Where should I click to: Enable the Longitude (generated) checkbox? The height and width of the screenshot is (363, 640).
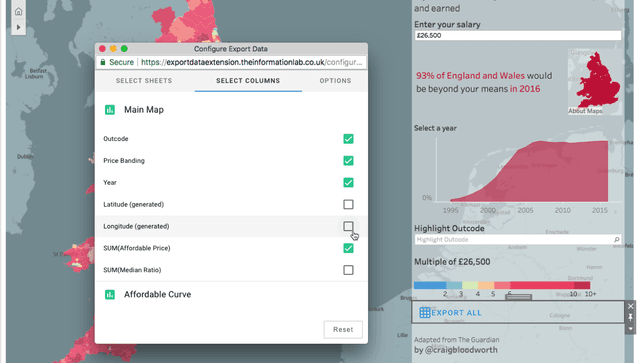(348, 226)
